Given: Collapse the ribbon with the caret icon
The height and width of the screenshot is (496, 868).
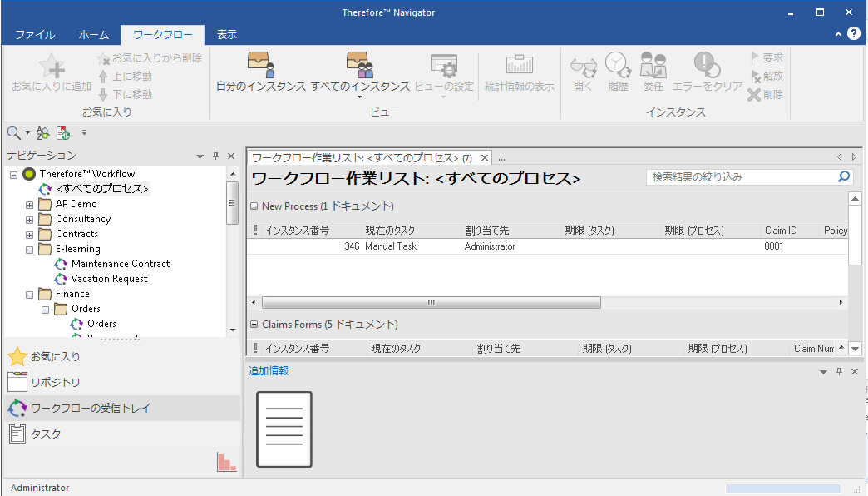Looking at the screenshot, I should pyautogui.click(x=838, y=34).
